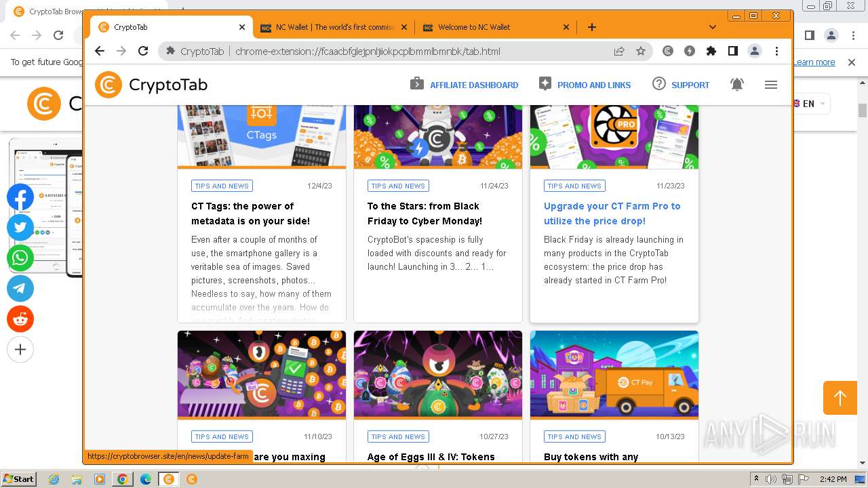This screenshot has width=868, height=488.
Task: Open article CT Tags: the power of metadata
Action: tap(250, 213)
